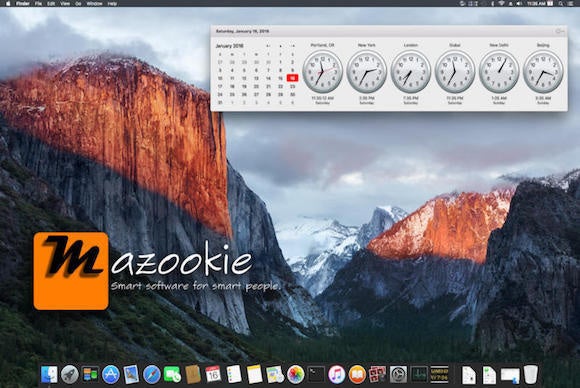
Task: Click volume icon in menu bar
Action: coord(519,3)
